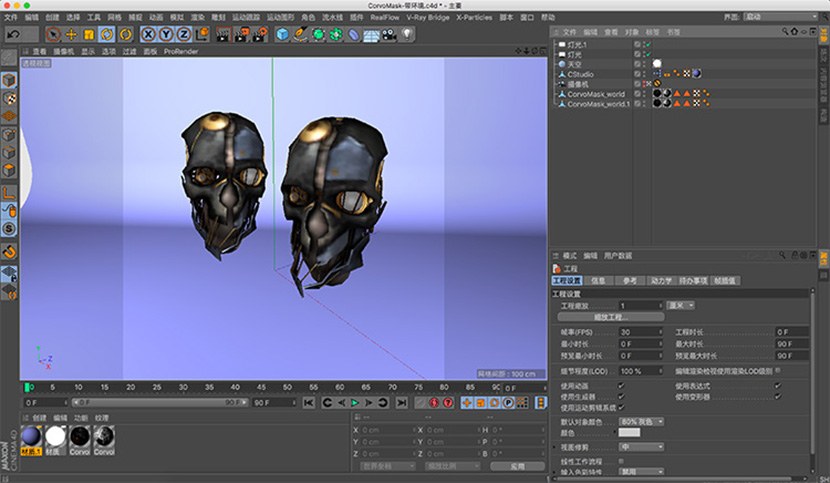The width and height of the screenshot is (830, 483).
Task: Click the 应用 apply button in coordinates
Action: 517,467
